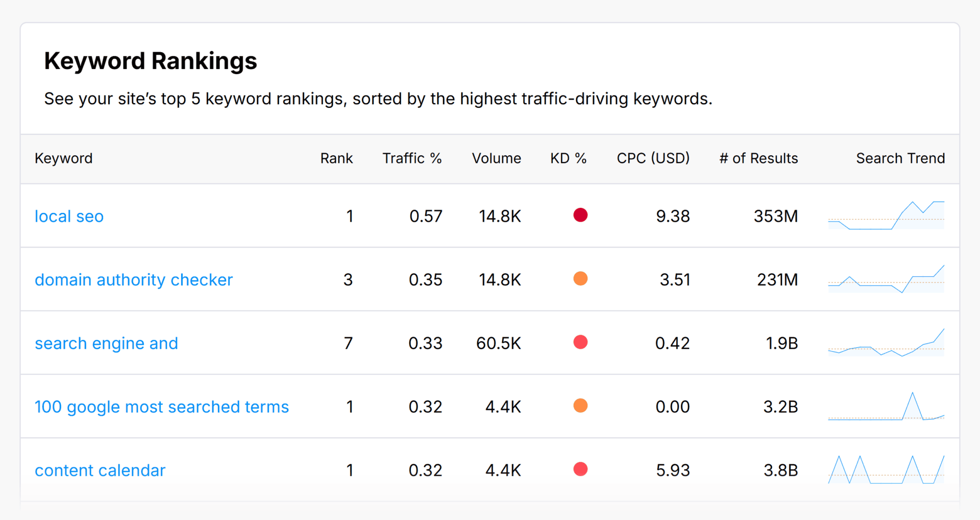Sort the table by the Rank column
Screen dimensions: 980x520
(336, 158)
